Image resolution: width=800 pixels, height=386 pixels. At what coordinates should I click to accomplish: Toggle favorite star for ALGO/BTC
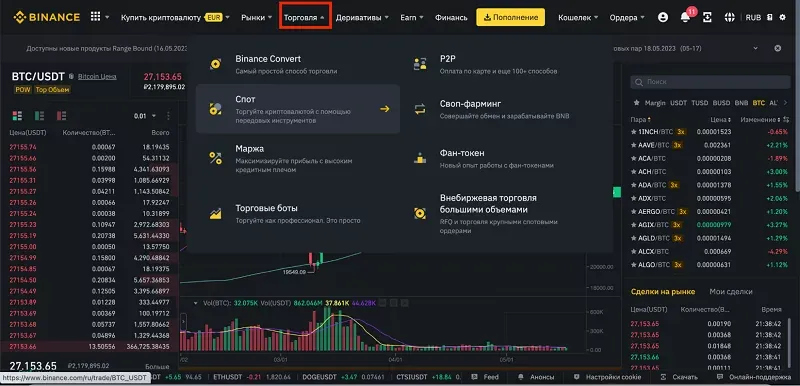(634, 265)
